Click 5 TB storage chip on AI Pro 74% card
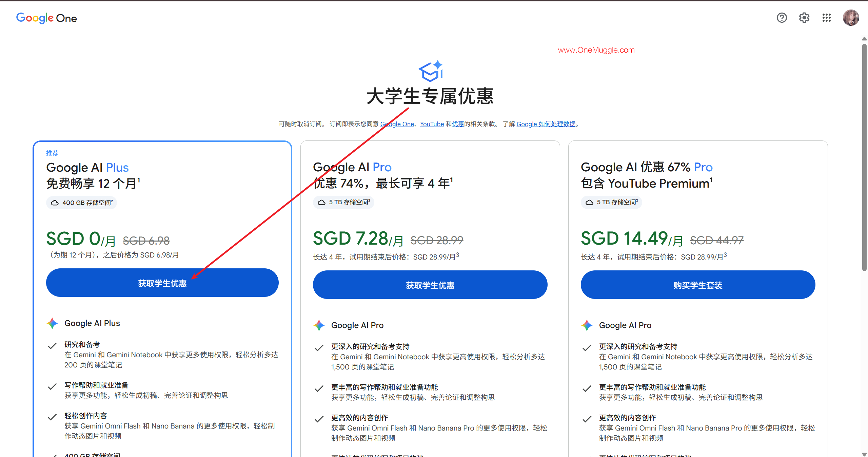 [343, 202]
